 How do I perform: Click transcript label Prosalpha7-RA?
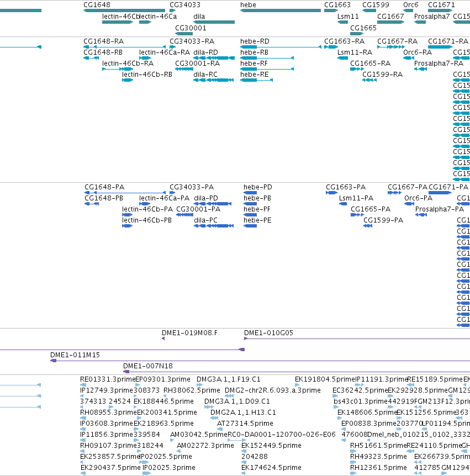click(439, 64)
